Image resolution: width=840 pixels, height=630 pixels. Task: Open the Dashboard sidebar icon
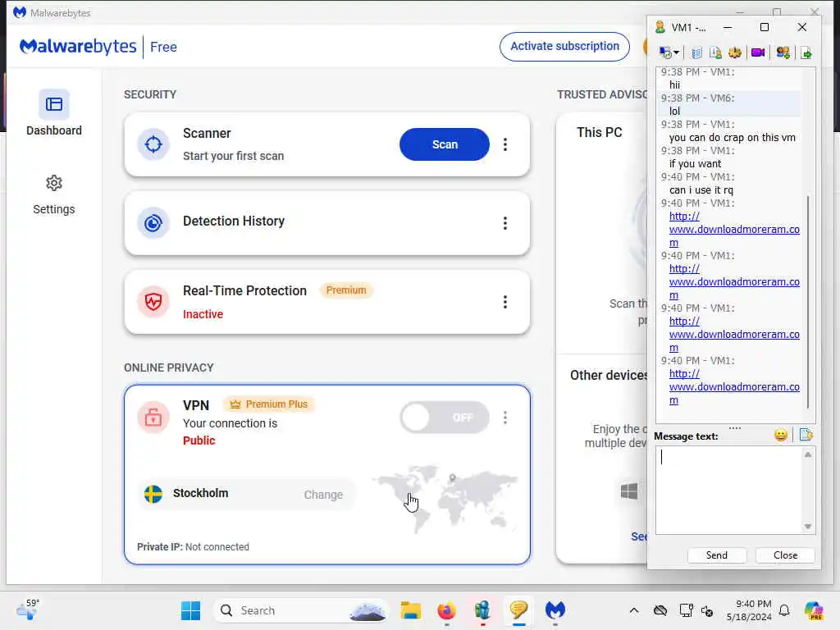(53, 104)
